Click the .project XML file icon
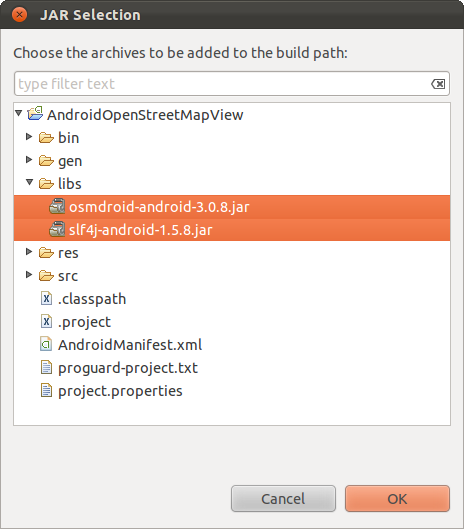 [x=46, y=321]
